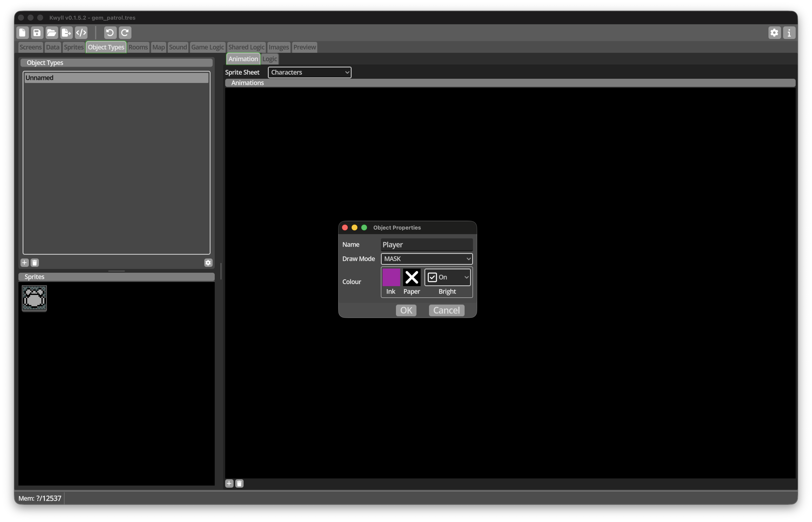Image resolution: width=812 pixels, height=522 pixels.
Task: Switch to the Map tab
Action: (158, 47)
